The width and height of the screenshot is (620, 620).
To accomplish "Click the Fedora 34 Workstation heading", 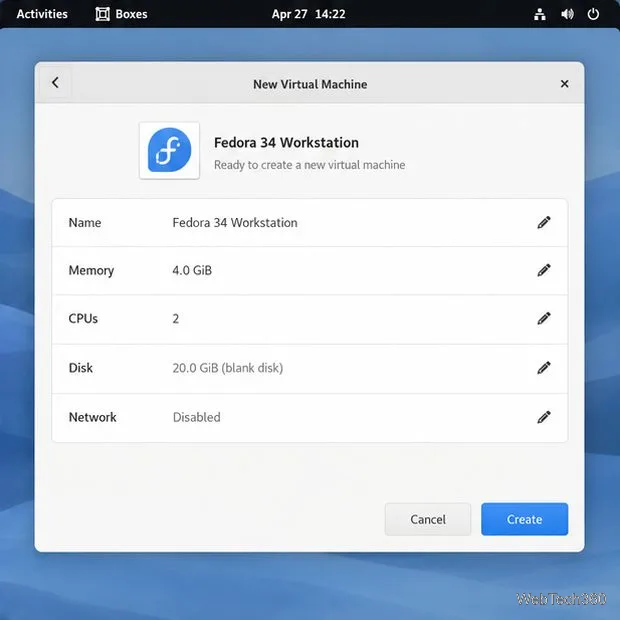I will point(286,143).
